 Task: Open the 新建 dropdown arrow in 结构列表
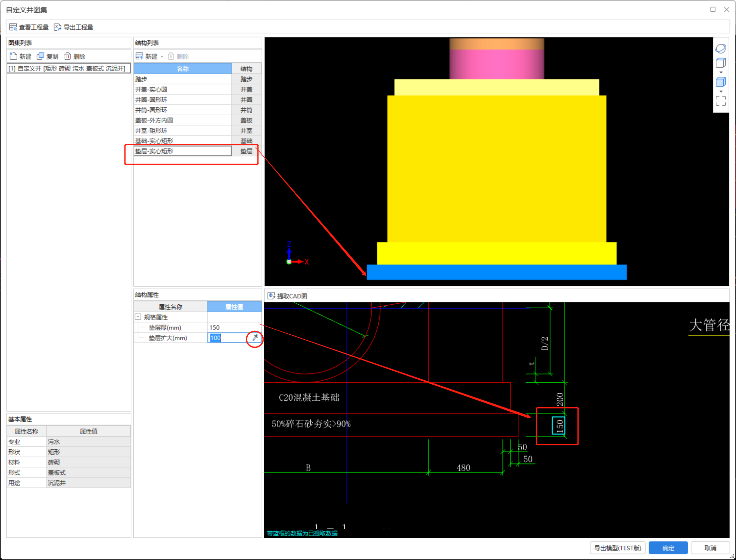[x=162, y=56]
